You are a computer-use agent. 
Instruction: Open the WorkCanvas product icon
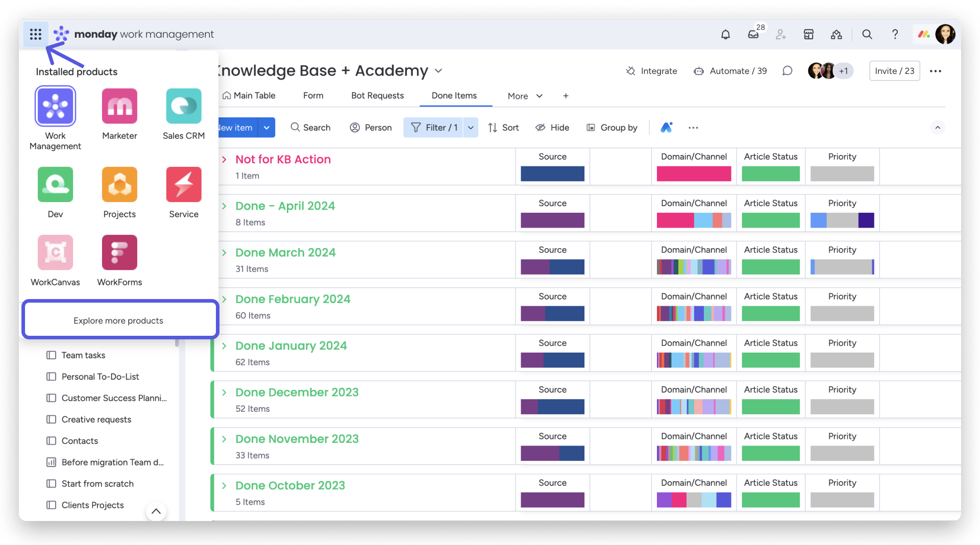(55, 253)
